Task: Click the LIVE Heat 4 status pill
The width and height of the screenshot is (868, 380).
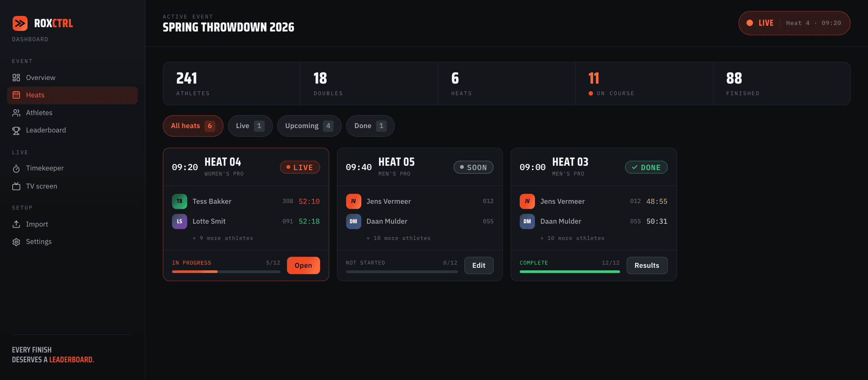Action: 794,23
